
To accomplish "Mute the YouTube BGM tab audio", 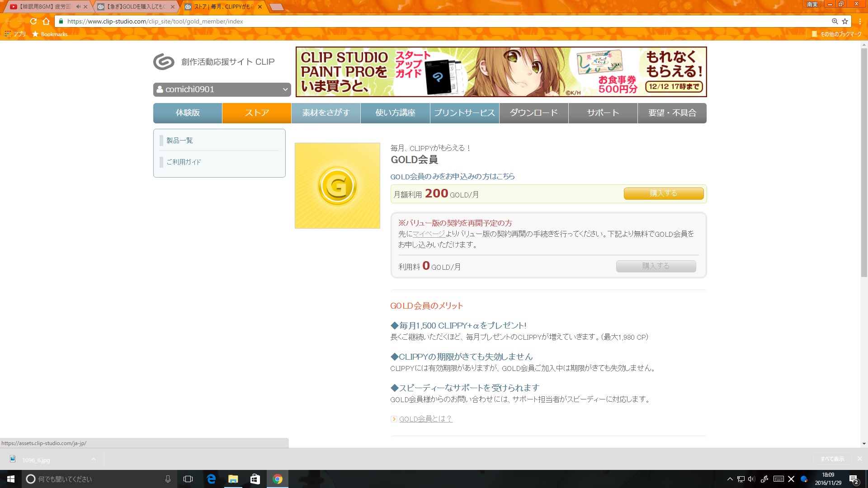I will point(78,7).
